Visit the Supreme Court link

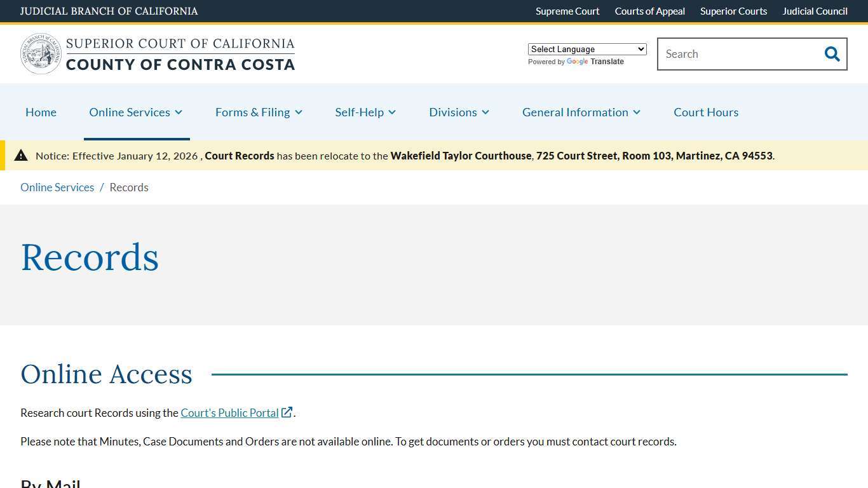[x=567, y=11]
